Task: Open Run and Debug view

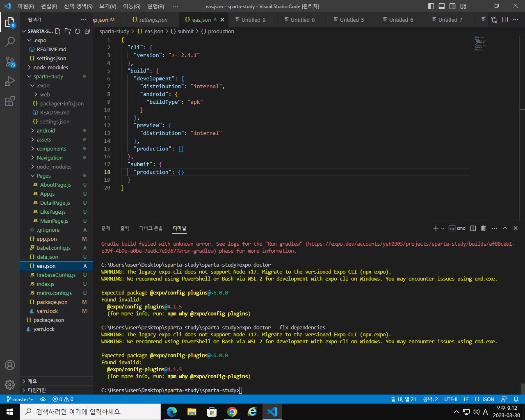Action: click(x=10, y=81)
